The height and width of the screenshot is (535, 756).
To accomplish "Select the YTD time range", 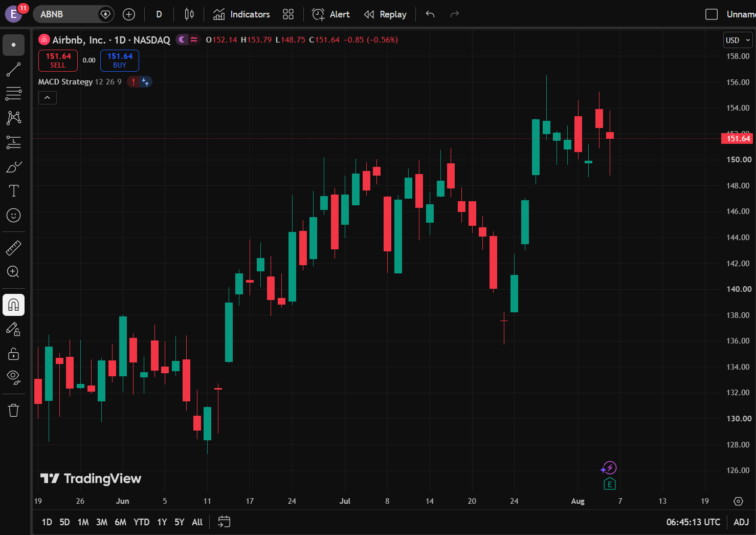I will (141, 522).
